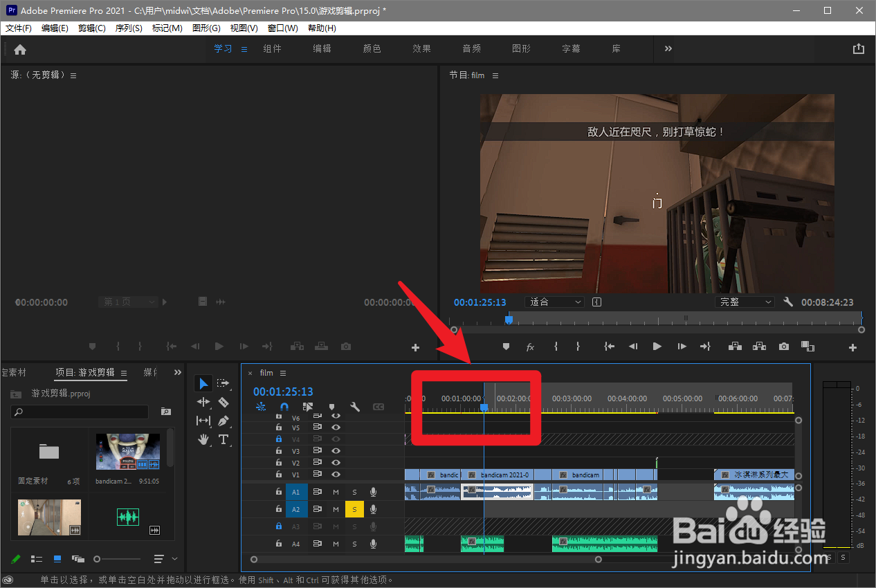Open film timeline panel menu
Screen dimensions: 876x588
283,373
